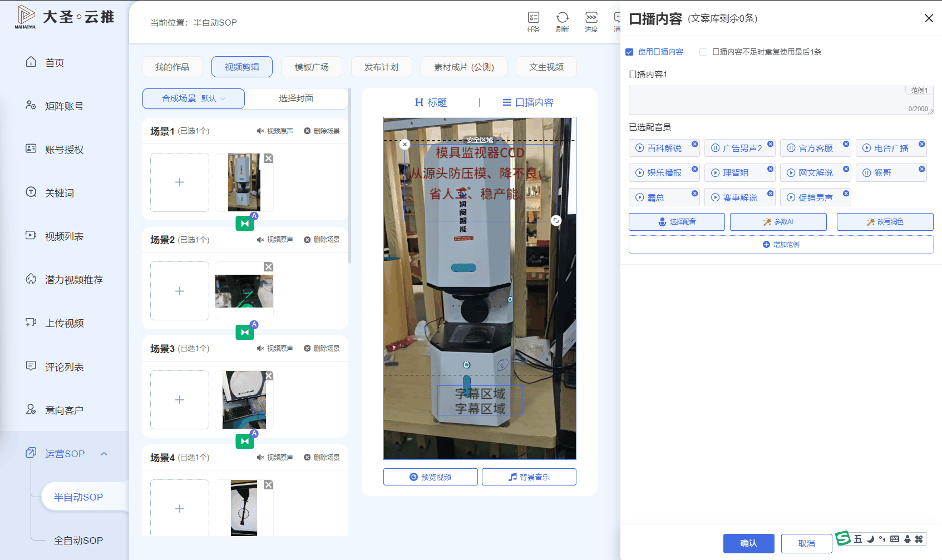Click 增加范例 button
Screen dimensions: 942x560
pyautogui.click(x=781, y=245)
